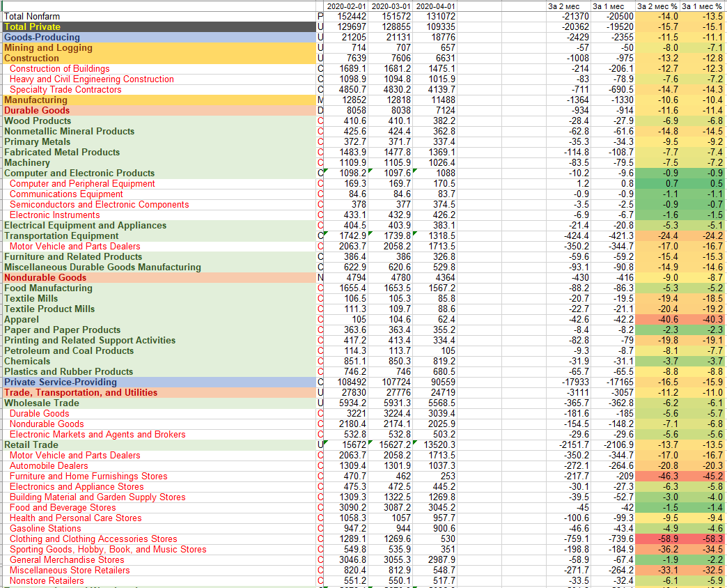Click the Food Manufacturing cell
The height and width of the screenshot is (588, 727).
[48, 288]
